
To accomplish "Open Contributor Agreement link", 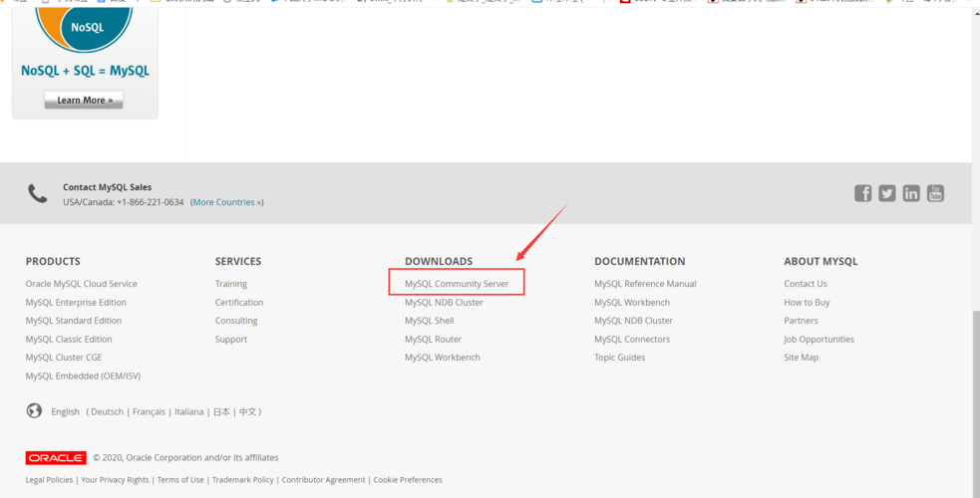I will click(324, 480).
